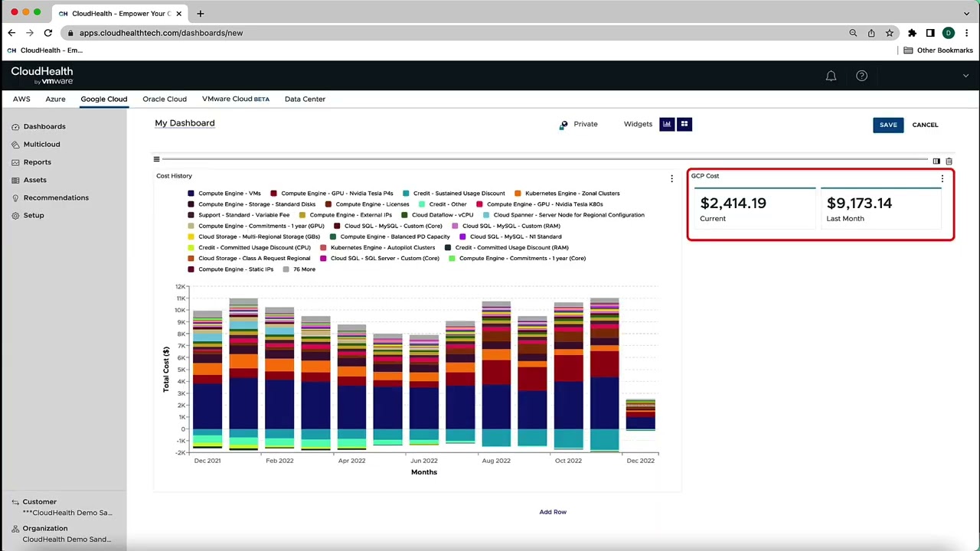Viewport: 980px width, 551px height.
Task: Open Multicloud in the sidebar
Action: click(x=41, y=144)
